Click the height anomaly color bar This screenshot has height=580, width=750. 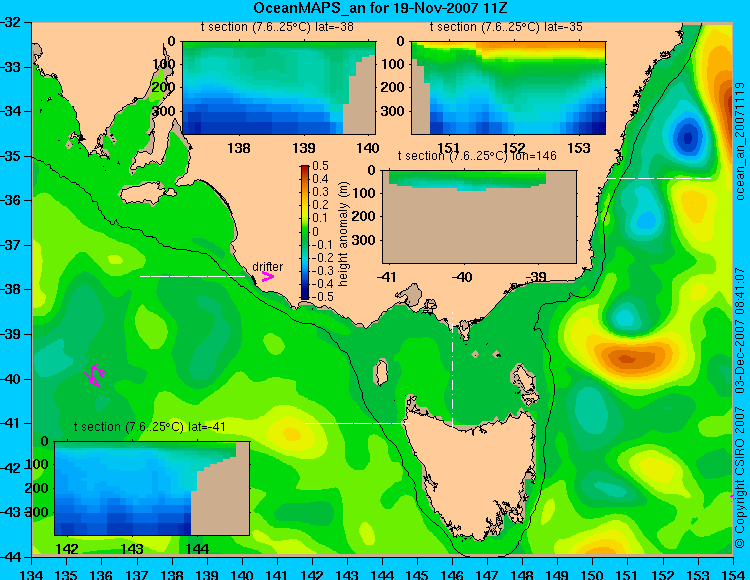[x=305, y=233]
